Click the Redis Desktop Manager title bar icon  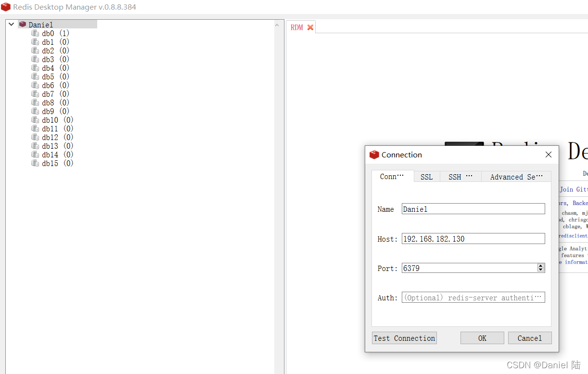coord(6,7)
